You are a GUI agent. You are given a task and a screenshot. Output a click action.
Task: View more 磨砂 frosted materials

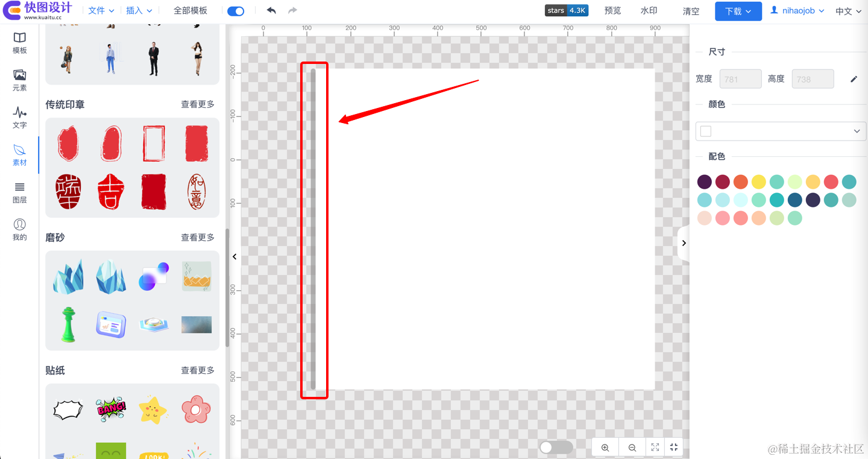coord(198,238)
